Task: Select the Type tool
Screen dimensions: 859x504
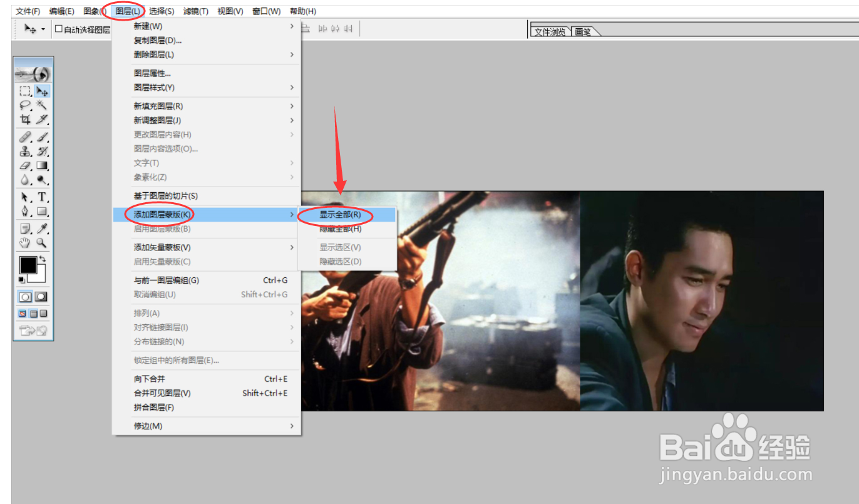Action: pos(42,197)
